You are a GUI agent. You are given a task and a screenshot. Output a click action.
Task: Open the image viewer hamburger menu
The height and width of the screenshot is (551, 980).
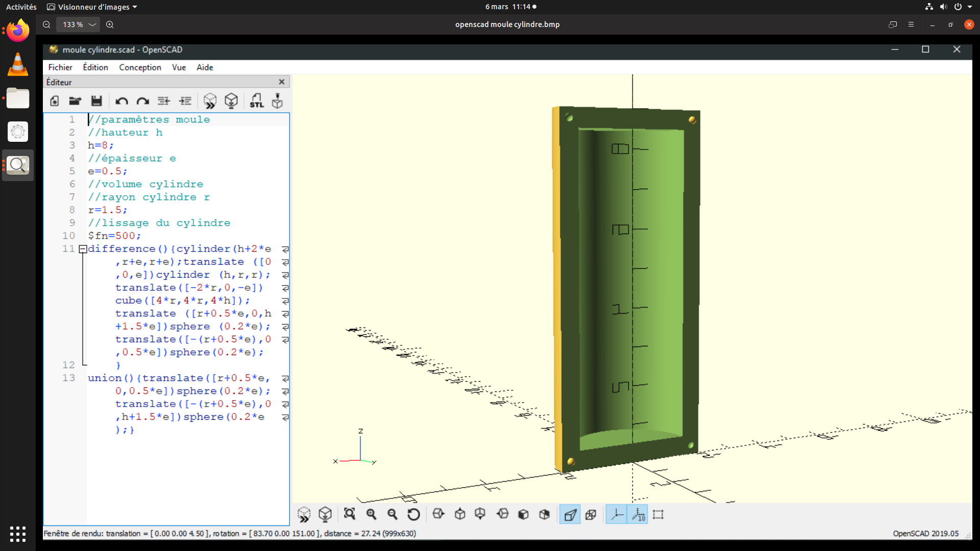pyautogui.click(x=911, y=24)
